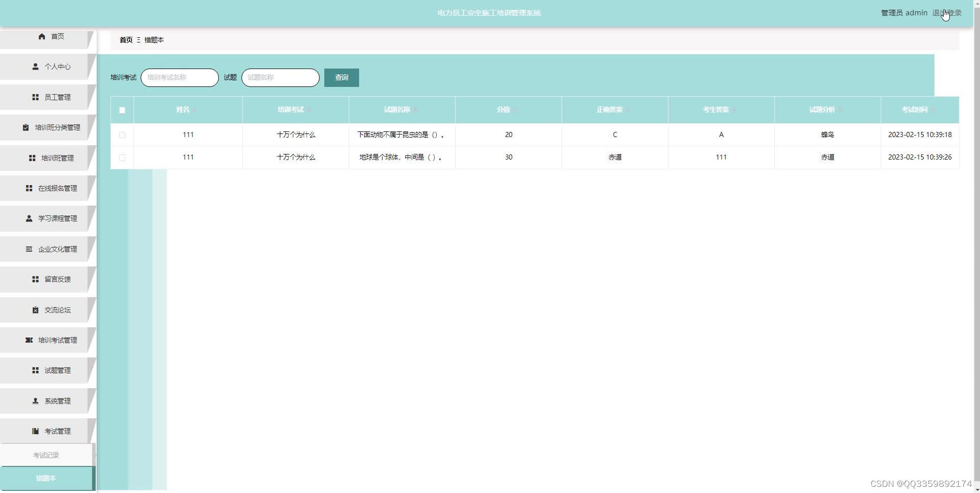Click the system title 电力员工安全施工培训管理系统
This screenshot has width=980, height=493.
(x=489, y=13)
